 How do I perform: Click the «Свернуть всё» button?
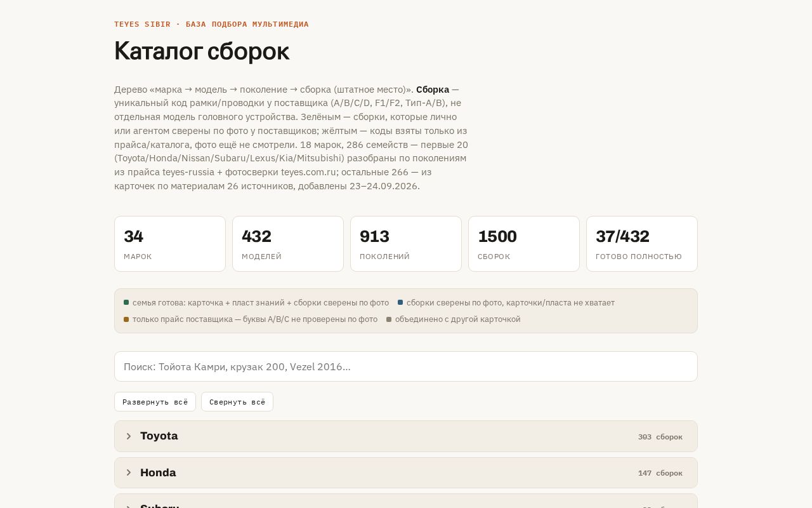[x=237, y=402]
